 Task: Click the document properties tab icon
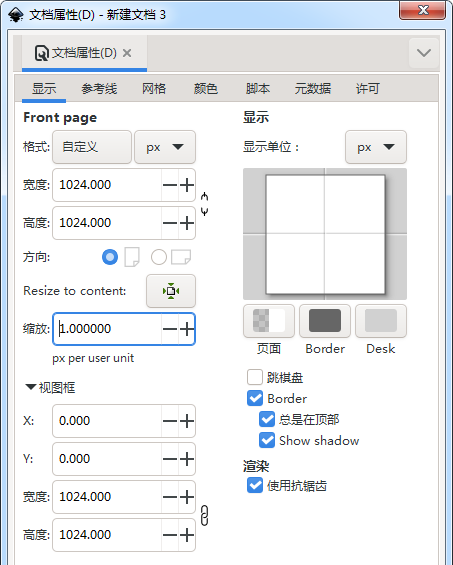(41, 53)
